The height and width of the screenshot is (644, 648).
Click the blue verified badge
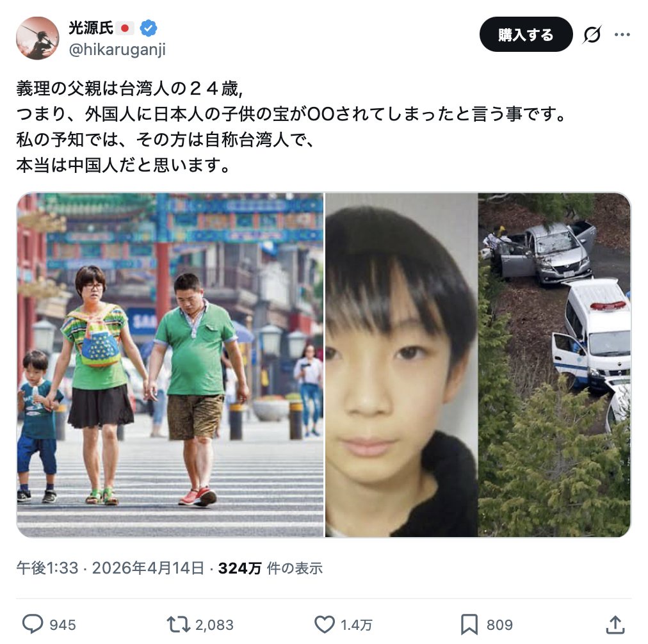(149, 28)
